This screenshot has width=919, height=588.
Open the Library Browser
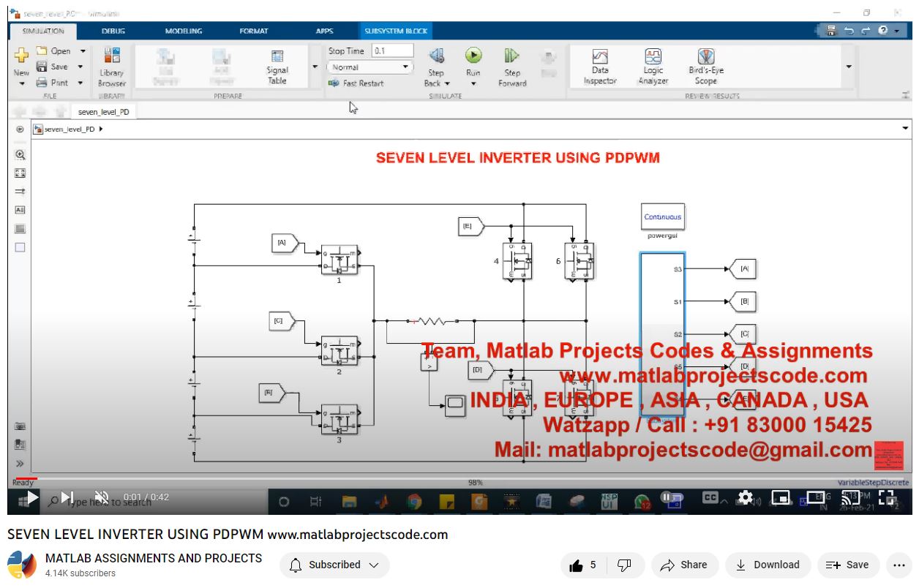point(112,66)
